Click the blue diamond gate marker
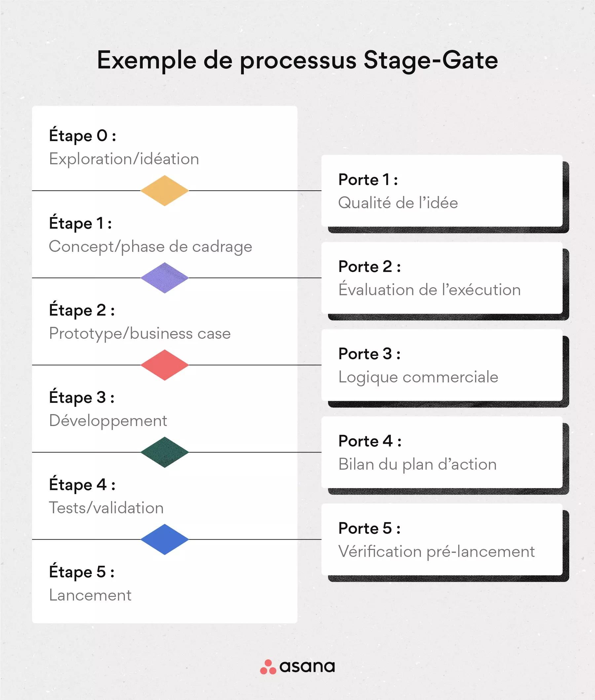Screen dimensions: 595x700 tap(164, 539)
